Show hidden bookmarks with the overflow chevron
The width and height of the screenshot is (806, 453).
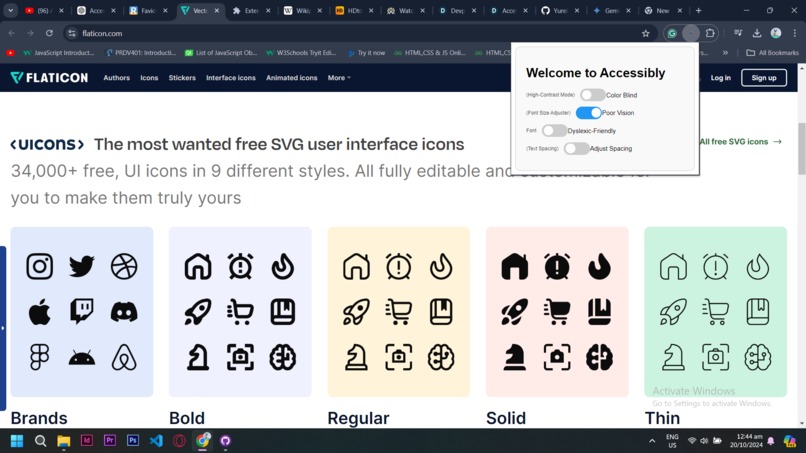coord(725,52)
